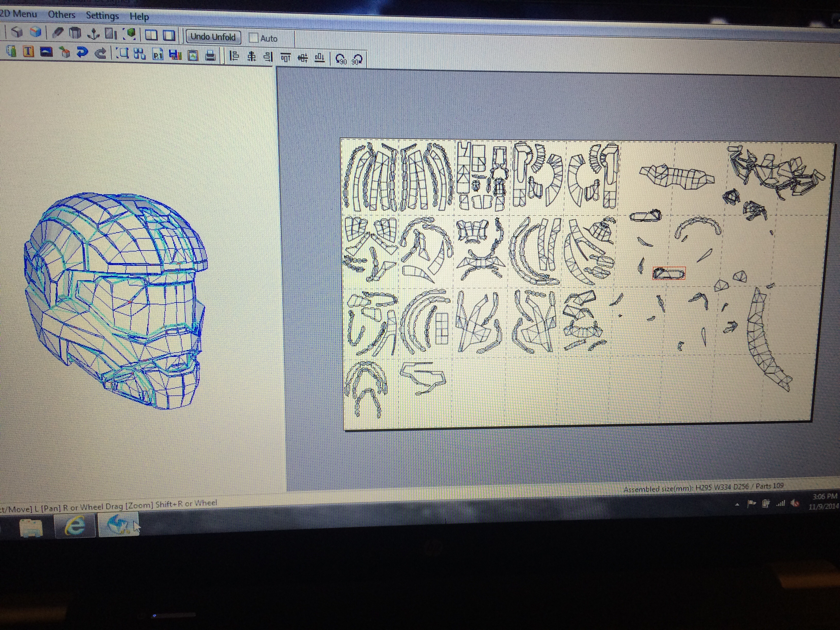Click the P.1 page number icon
The width and height of the screenshot is (840, 630).
click(157, 55)
